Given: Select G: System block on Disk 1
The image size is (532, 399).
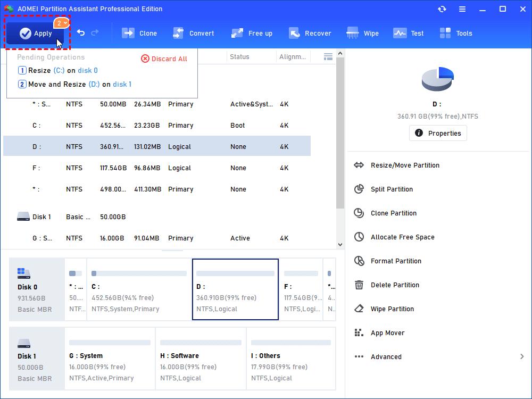Looking at the screenshot, I should tap(110, 358).
